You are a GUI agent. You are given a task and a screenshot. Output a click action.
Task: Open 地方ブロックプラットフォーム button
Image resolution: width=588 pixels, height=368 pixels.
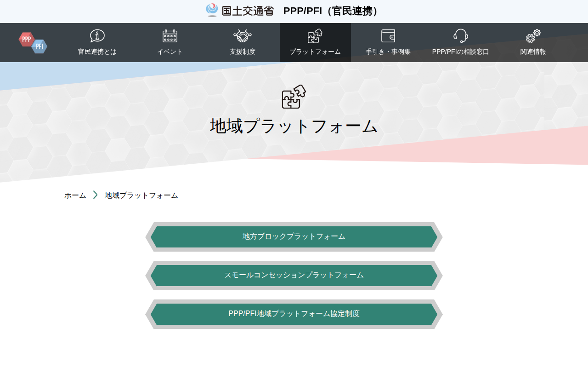[x=294, y=237]
